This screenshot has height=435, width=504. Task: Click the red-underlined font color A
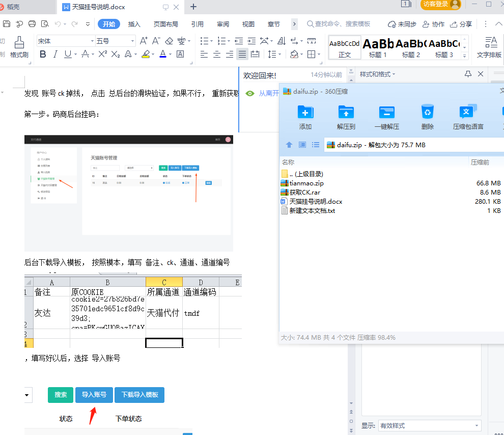(163, 54)
